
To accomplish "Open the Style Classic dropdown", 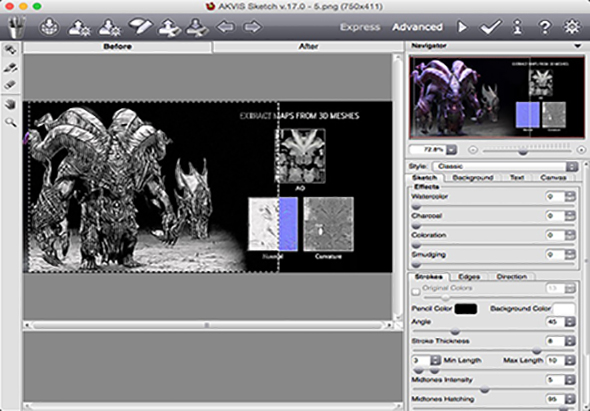I will 505,166.
